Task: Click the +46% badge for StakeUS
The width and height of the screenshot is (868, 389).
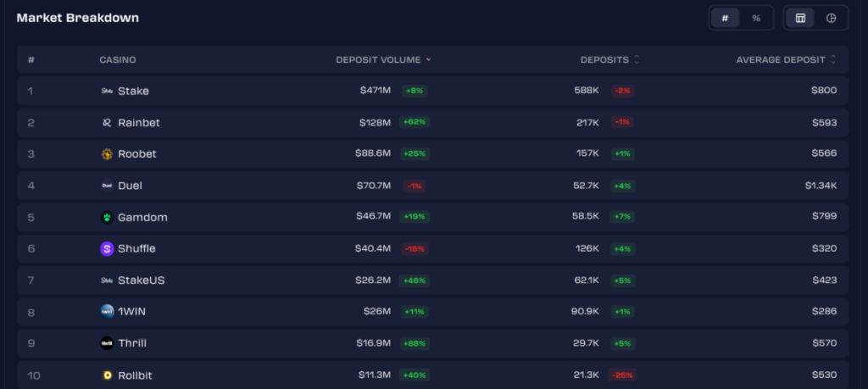Action: [x=415, y=281]
